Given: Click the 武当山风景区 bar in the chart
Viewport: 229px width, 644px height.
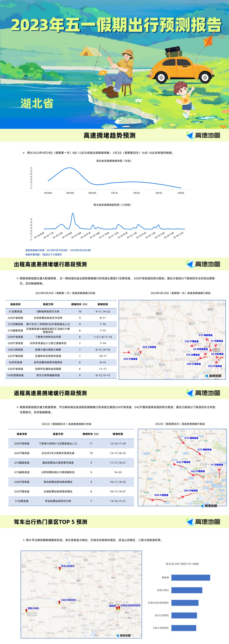Looking at the screenshot, I should 184,615.
